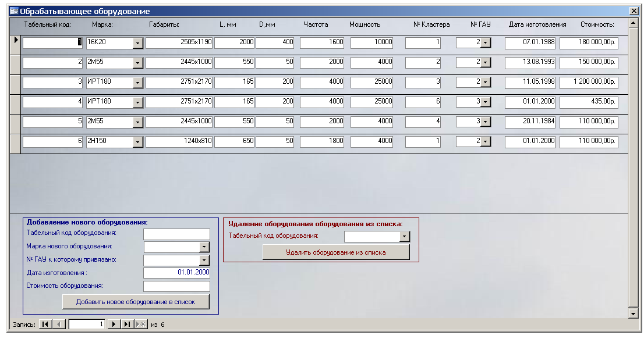Open Марка dropdown for record 2 (2М55)
The height and width of the screenshot is (346, 644).
point(137,63)
